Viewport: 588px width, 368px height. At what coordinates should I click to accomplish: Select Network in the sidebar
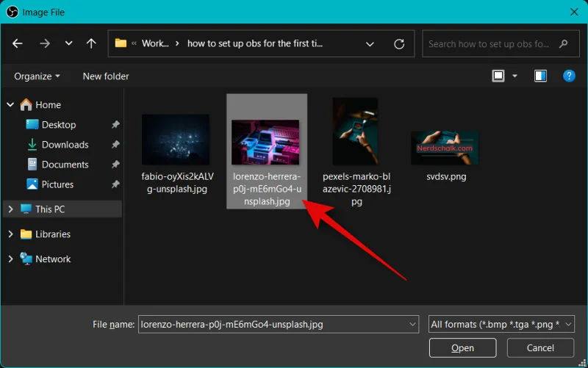pos(52,259)
